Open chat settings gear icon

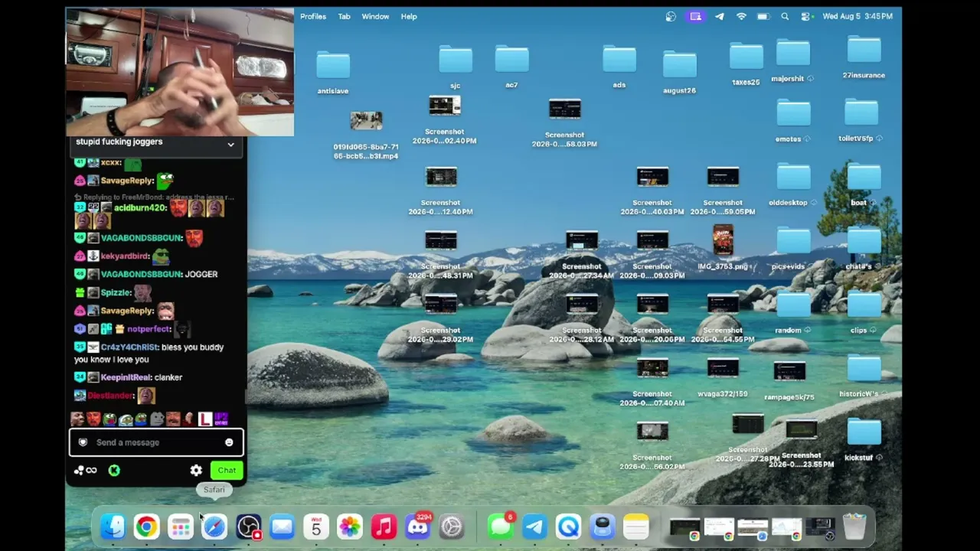[x=196, y=471]
